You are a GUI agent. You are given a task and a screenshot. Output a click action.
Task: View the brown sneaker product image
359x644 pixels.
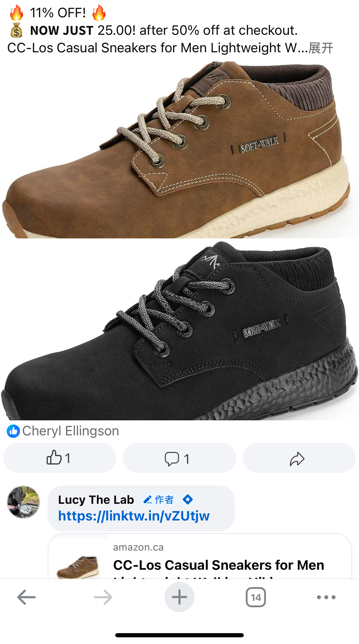pos(179,150)
